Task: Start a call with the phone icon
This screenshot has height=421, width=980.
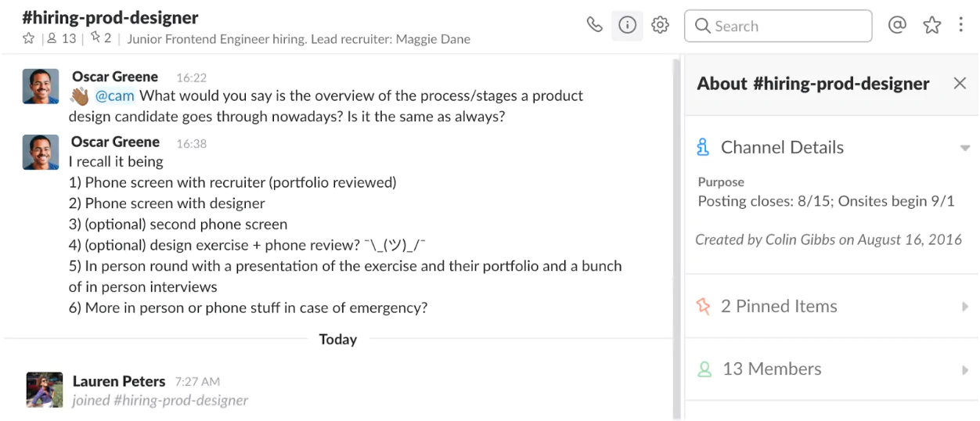Action: tap(595, 26)
